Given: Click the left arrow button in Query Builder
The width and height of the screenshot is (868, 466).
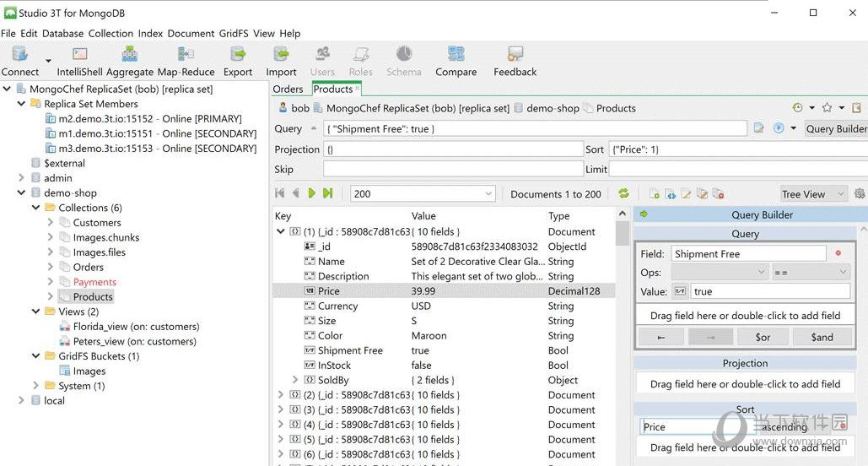Looking at the screenshot, I should [x=661, y=336].
